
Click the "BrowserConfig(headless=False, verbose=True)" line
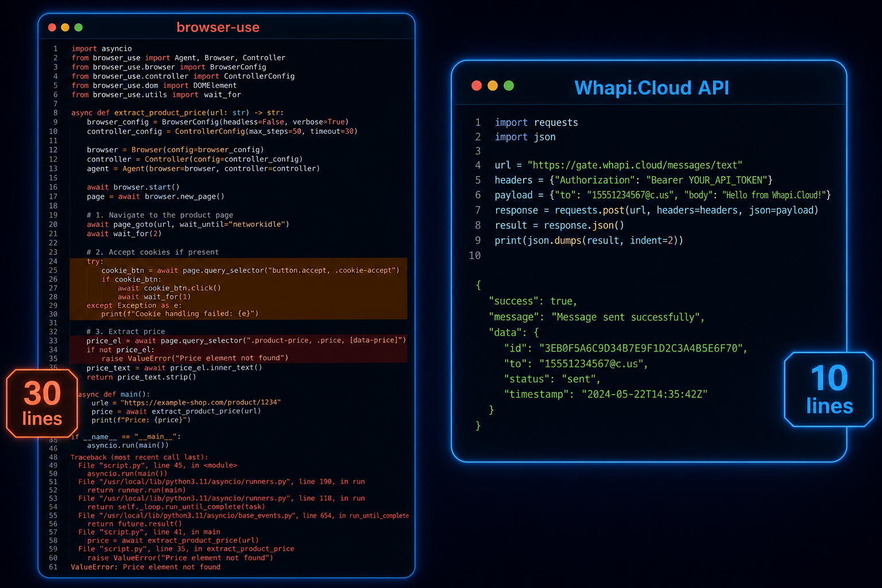pyautogui.click(x=218, y=122)
